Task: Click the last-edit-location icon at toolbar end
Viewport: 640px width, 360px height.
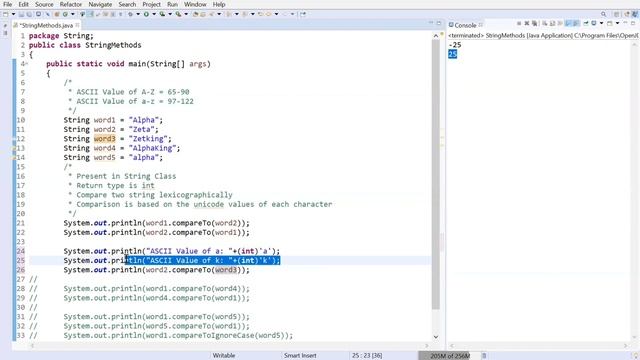Action: (x=303, y=14)
